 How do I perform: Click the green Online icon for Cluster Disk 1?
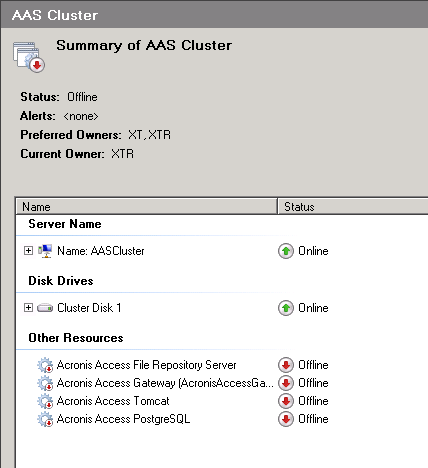286,308
